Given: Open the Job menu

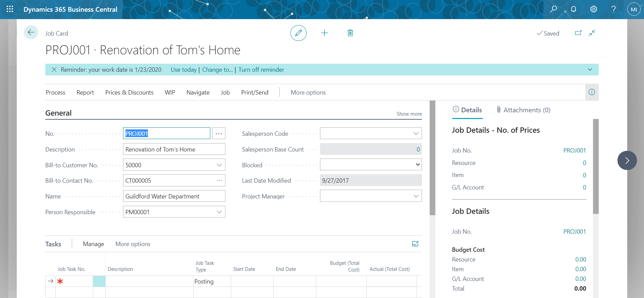Looking at the screenshot, I should click(x=225, y=93).
